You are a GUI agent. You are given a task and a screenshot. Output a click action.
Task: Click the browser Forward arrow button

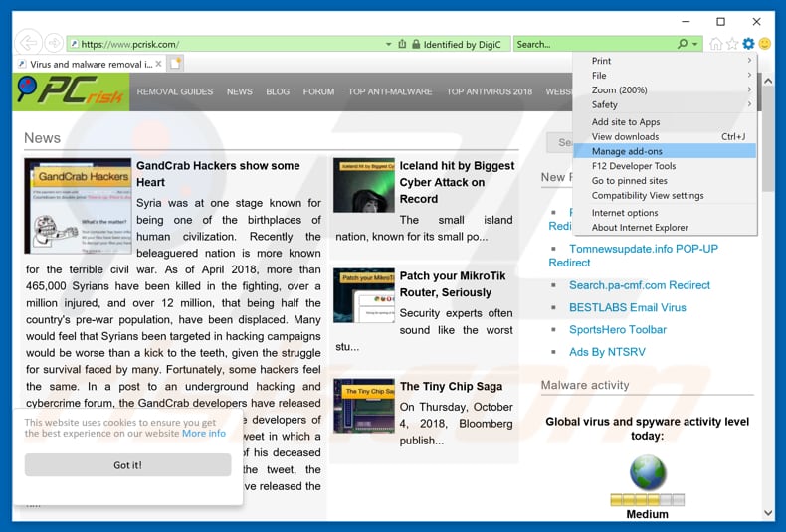pos(54,43)
